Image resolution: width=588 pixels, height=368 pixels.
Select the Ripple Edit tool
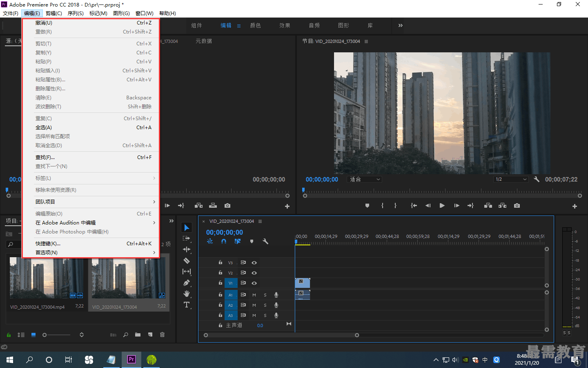click(187, 249)
